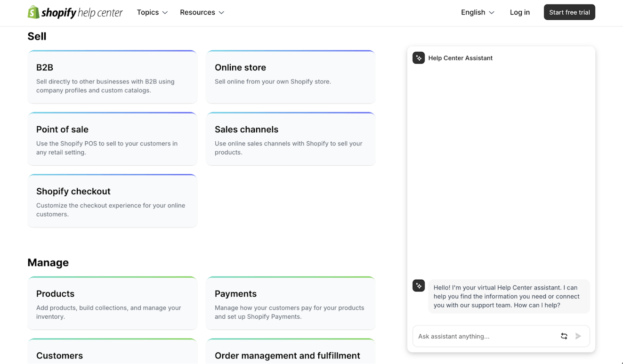Open the Online store topic card
The width and height of the screenshot is (623, 364).
291,77
